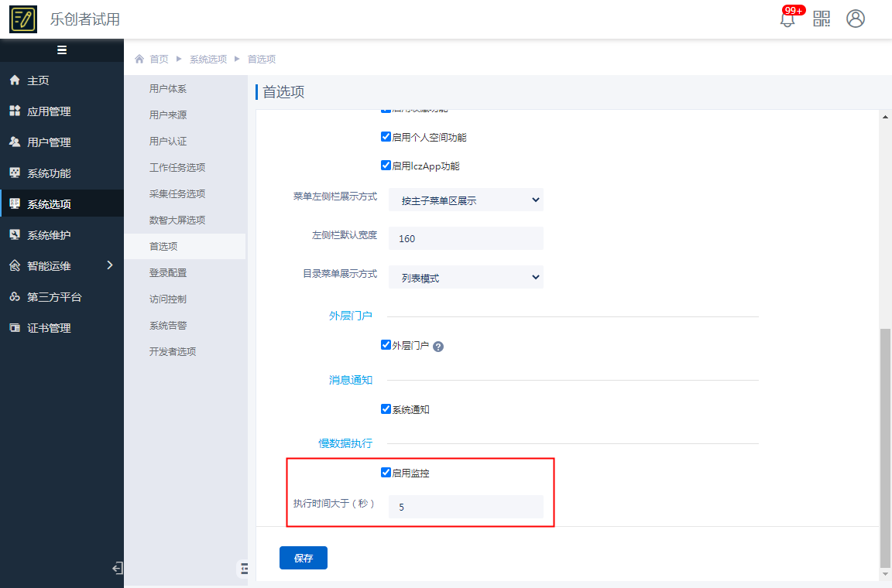Click the logout icon at sidebar bottom
892x588 pixels.
pos(117,569)
